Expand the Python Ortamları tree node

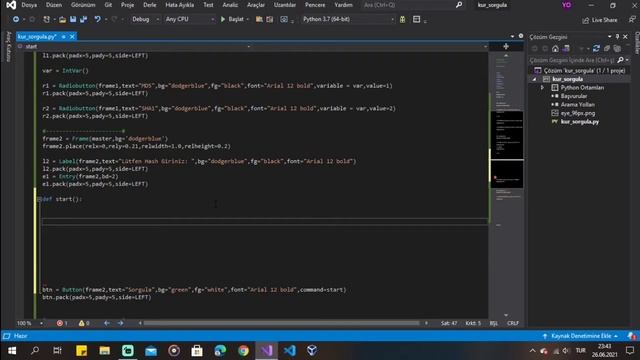click(542, 88)
